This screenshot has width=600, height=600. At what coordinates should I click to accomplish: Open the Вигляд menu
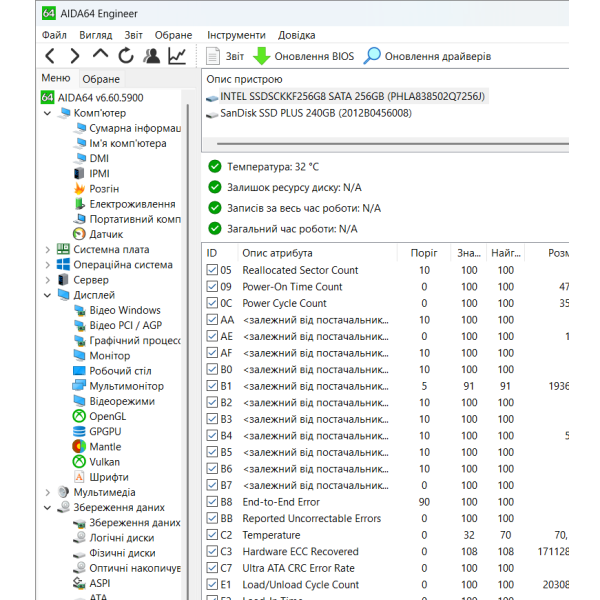tap(96, 35)
